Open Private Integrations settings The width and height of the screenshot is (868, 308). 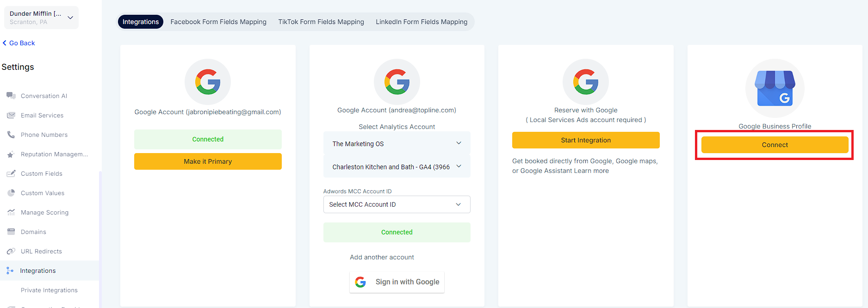click(50, 290)
